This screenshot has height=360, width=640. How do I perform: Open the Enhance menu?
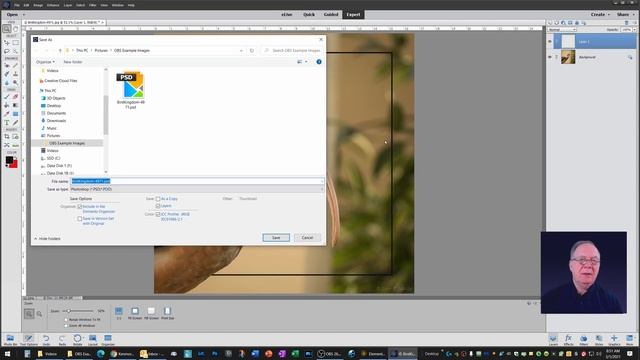(53, 5)
